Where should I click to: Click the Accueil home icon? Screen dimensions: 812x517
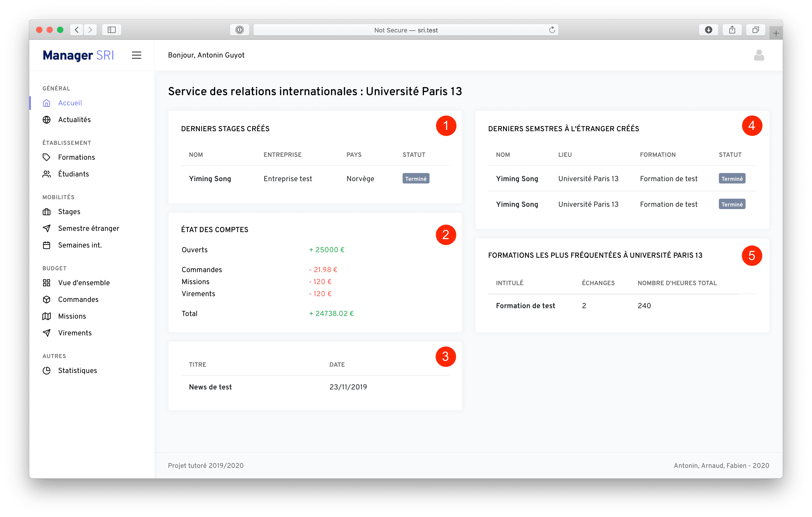[47, 103]
